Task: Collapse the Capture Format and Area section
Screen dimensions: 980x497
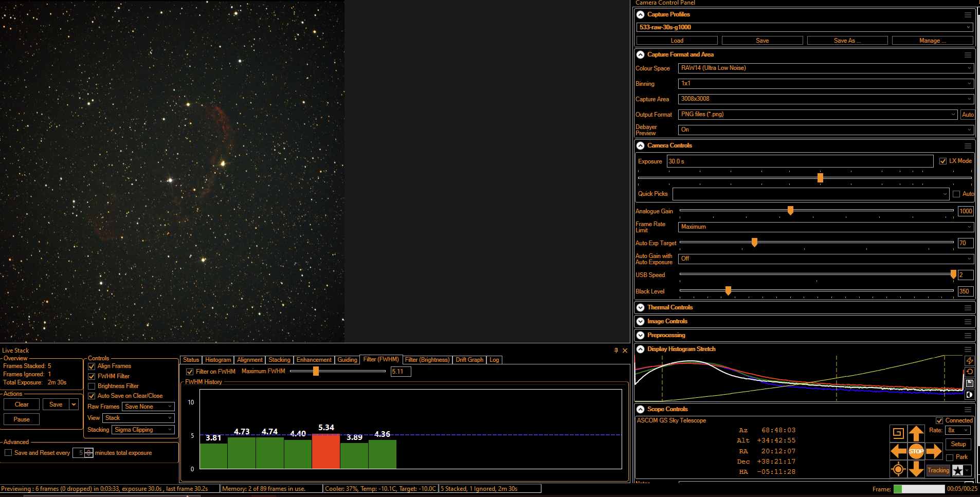Action: point(641,54)
